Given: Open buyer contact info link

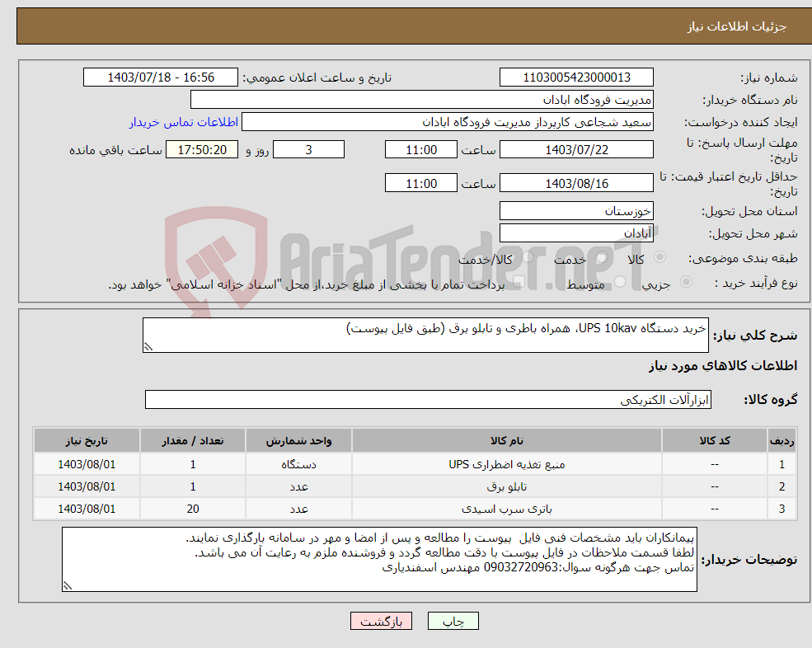Looking at the screenshot, I should coord(183,122).
